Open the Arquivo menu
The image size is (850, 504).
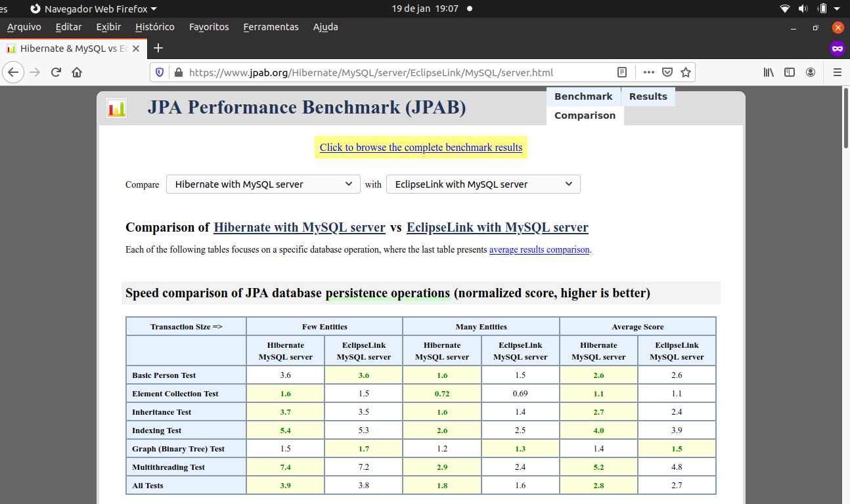tap(24, 27)
